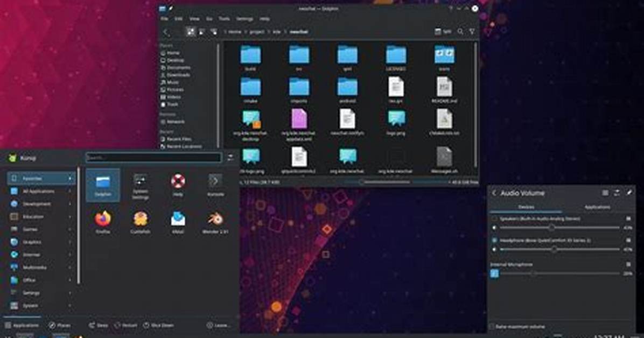Toggle mute on the Internal Microphone

494,273
